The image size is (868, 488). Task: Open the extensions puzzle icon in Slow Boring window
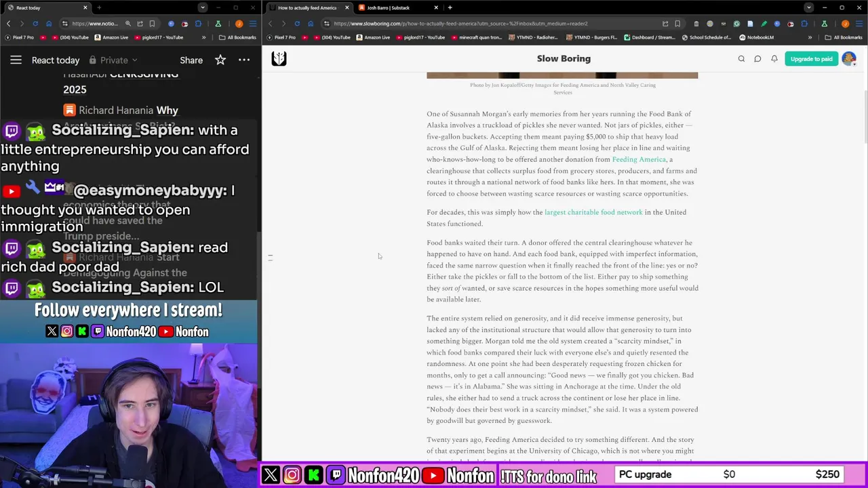[804, 24]
